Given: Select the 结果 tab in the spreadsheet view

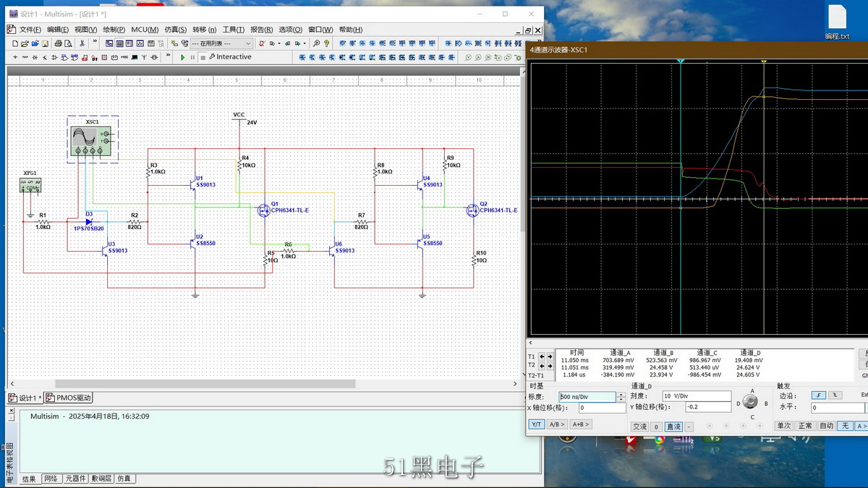Looking at the screenshot, I should pos(29,479).
